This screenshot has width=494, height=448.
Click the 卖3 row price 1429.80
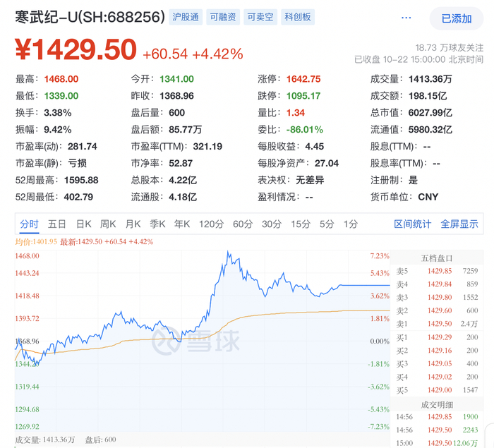pyautogui.click(x=440, y=298)
